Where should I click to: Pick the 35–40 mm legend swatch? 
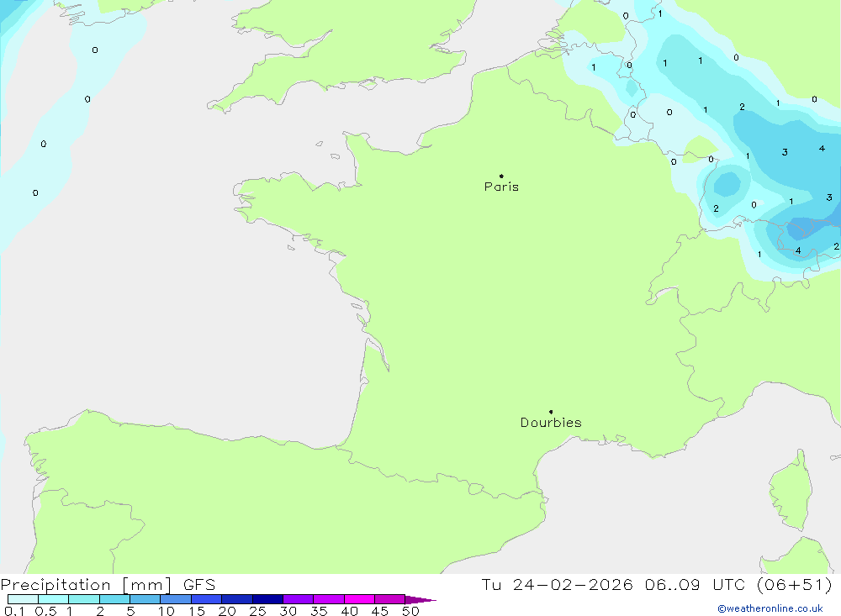[x=329, y=599]
